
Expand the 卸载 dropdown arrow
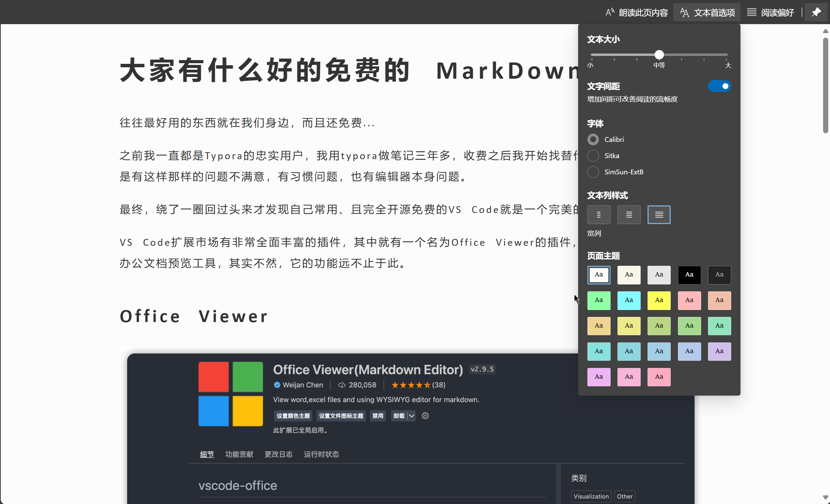[412, 416]
